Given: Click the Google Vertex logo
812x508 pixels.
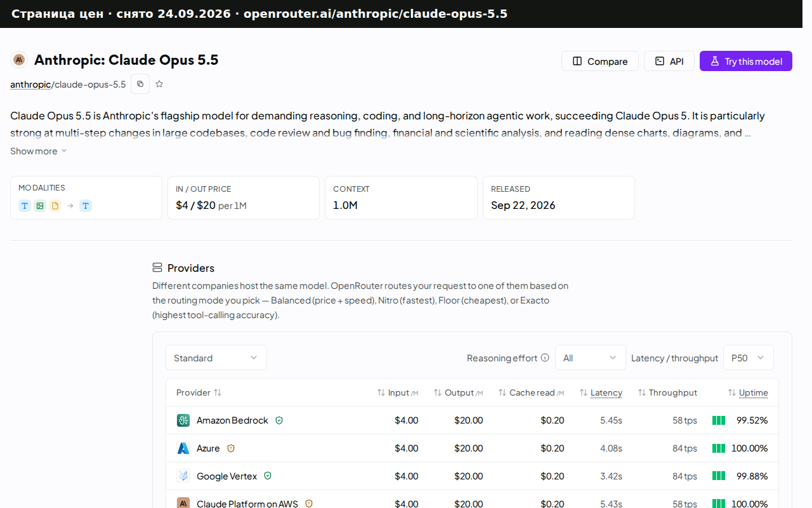Looking at the screenshot, I should 183,476.
